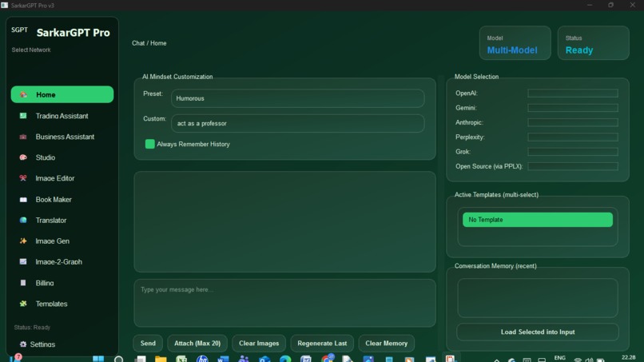The height and width of the screenshot is (362, 644).
Task: Click the SGPT logo badge
Action: coord(19,30)
